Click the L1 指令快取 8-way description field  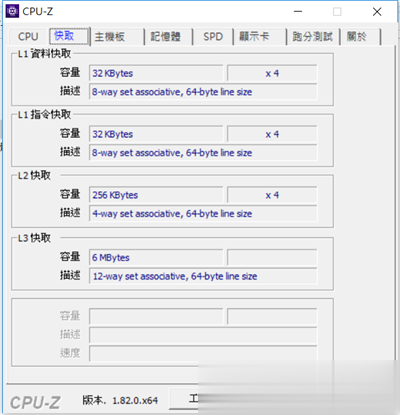click(x=203, y=153)
